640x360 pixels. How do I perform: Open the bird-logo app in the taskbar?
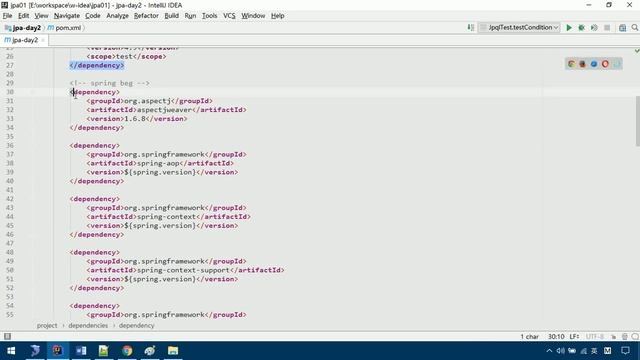point(35,351)
